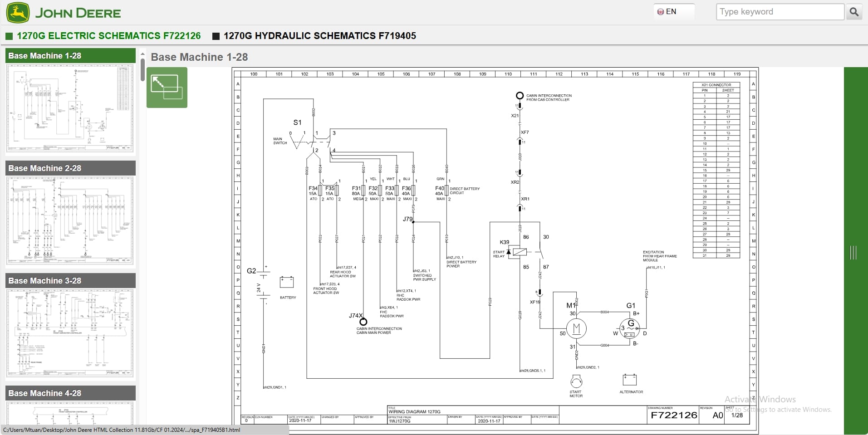
Task: Collapse the Base Machine 2-28 section header
Action: pos(70,168)
